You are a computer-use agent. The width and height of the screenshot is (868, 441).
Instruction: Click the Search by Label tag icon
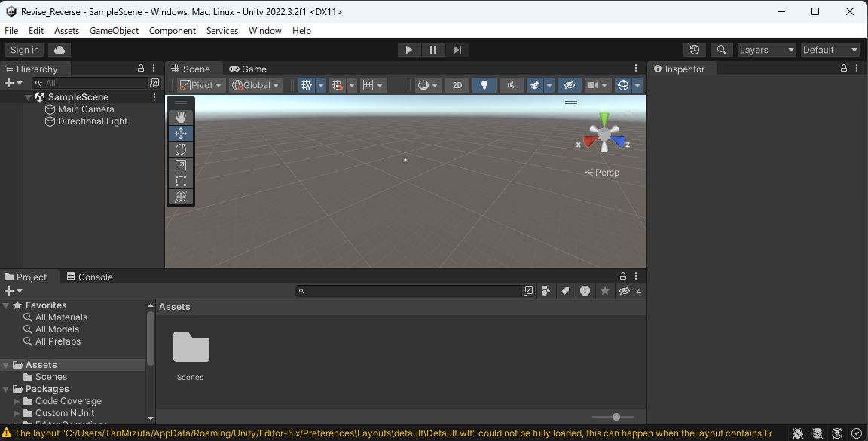565,291
